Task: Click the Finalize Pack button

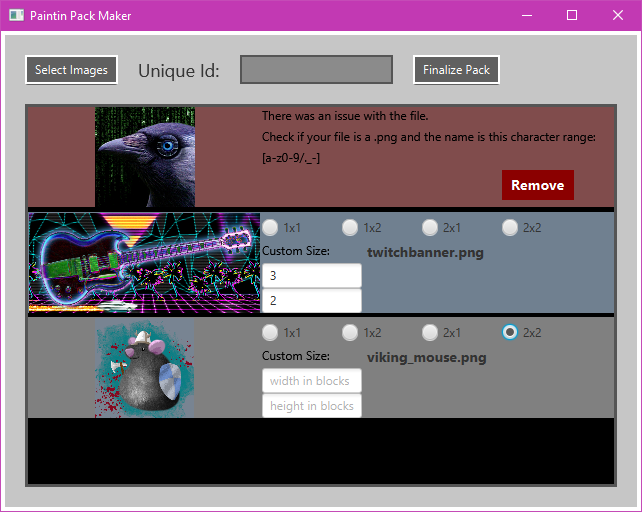Action: [x=456, y=70]
